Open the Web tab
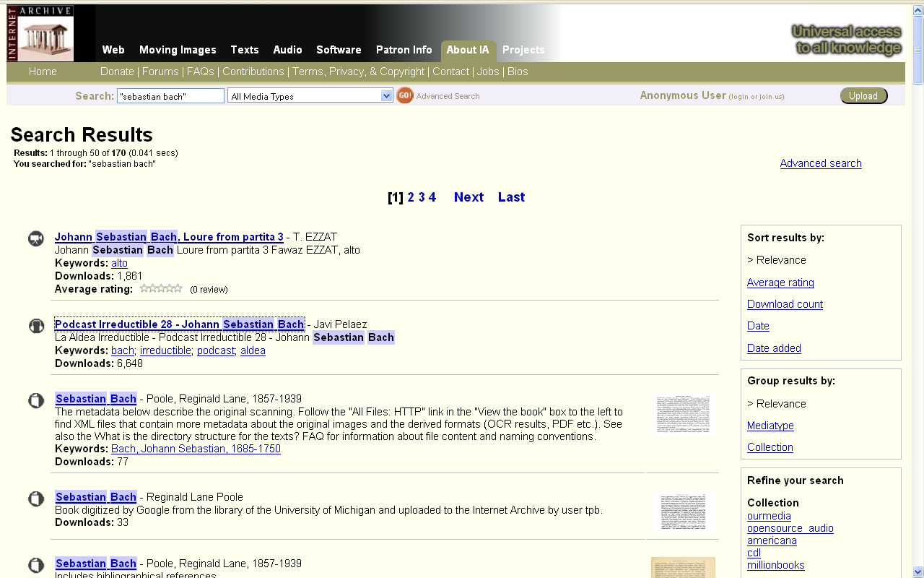 [113, 50]
